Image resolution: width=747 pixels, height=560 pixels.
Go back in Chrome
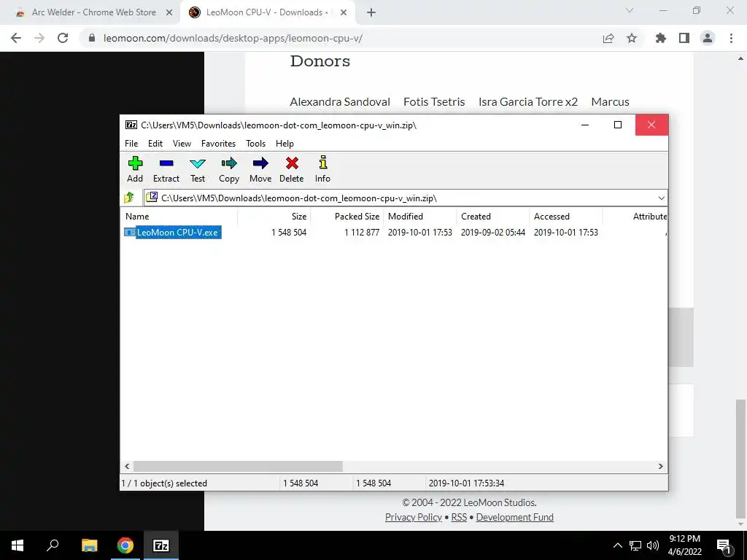16,38
